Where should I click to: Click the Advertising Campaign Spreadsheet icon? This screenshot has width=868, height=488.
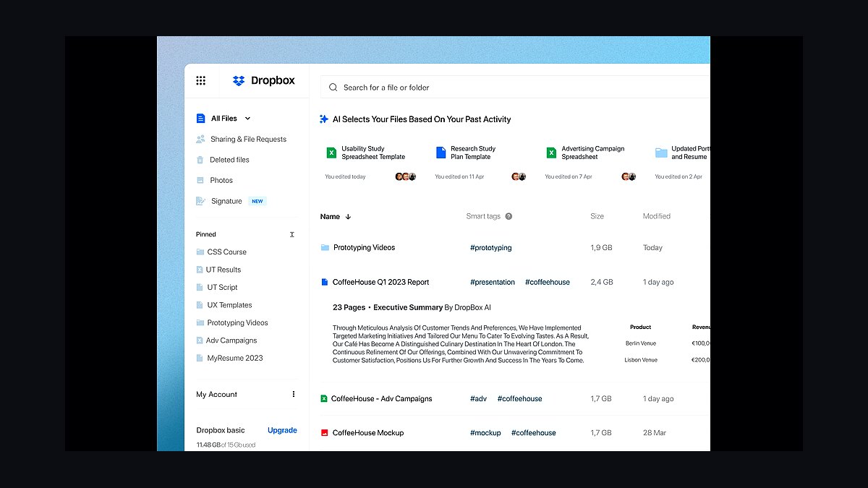[x=551, y=153]
